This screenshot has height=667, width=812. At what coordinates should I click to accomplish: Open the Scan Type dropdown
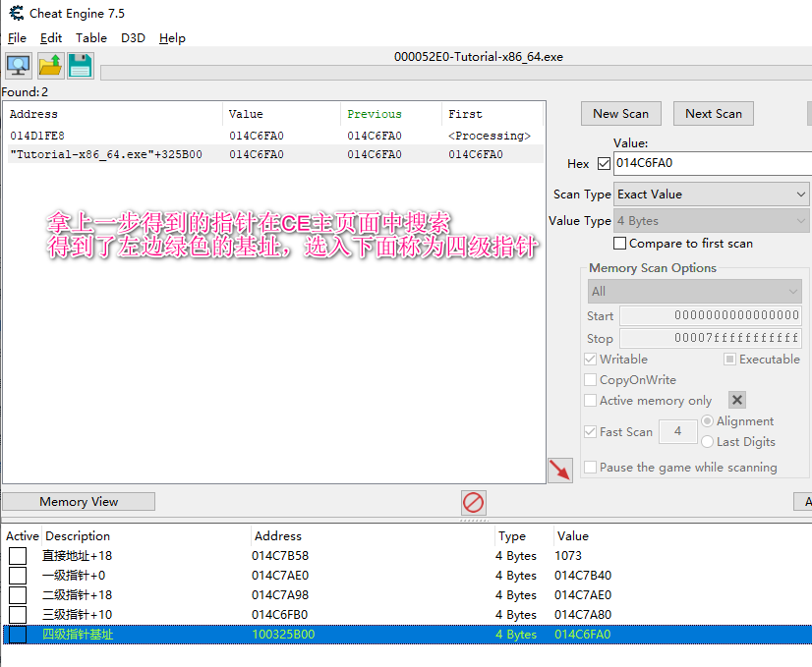click(x=711, y=195)
